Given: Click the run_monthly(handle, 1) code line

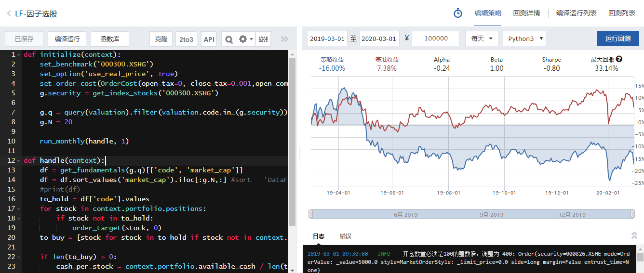Looking at the screenshot, I should pyautogui.click(x=84, y=141).
